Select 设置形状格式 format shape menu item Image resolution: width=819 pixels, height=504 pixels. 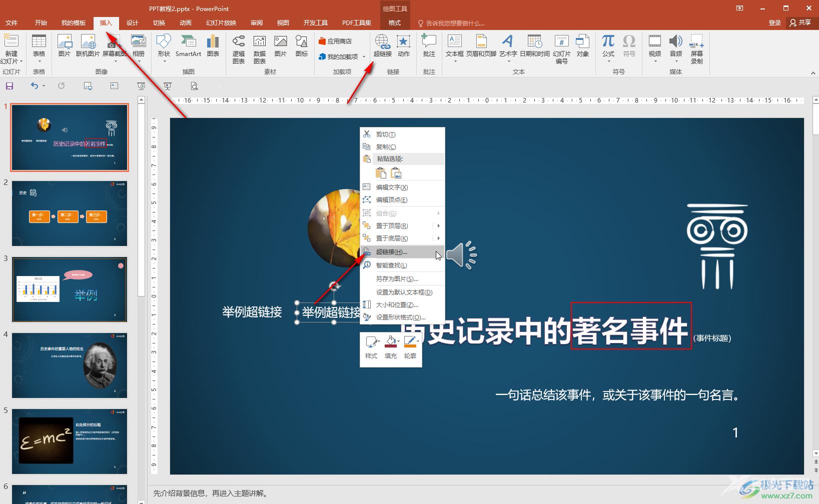[402, 317]
